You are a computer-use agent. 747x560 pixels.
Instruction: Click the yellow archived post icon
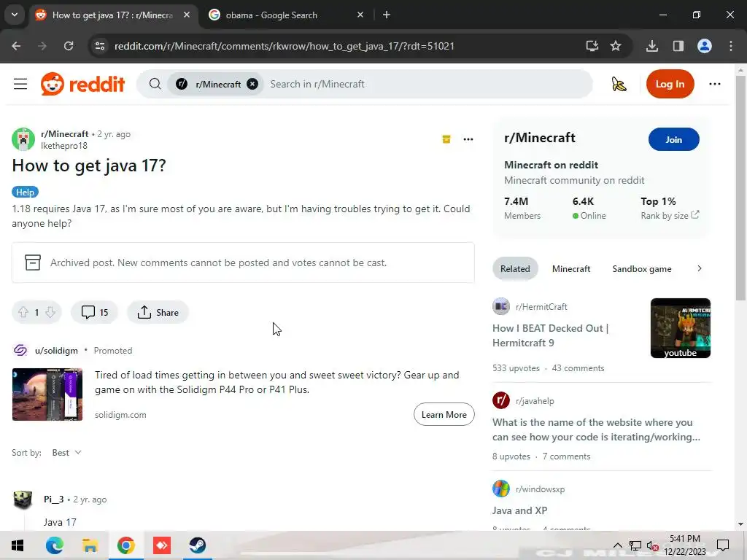click(x=446, y=139)
